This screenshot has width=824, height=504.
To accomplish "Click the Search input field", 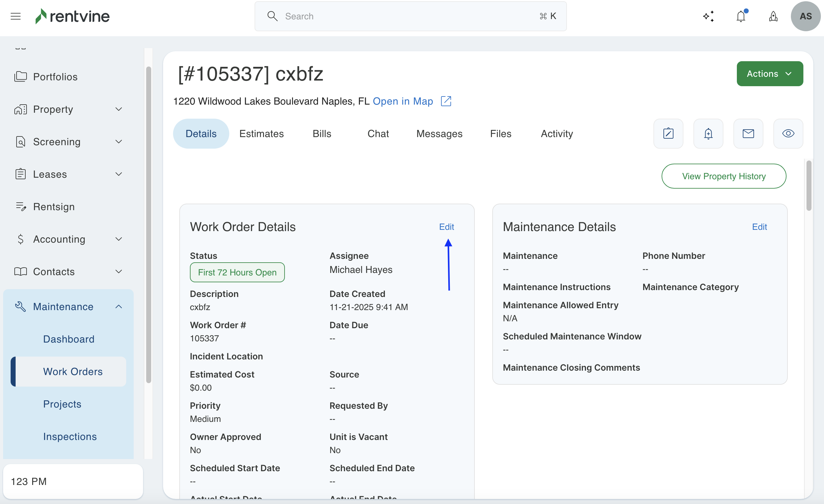I will [x=410, y=16].
